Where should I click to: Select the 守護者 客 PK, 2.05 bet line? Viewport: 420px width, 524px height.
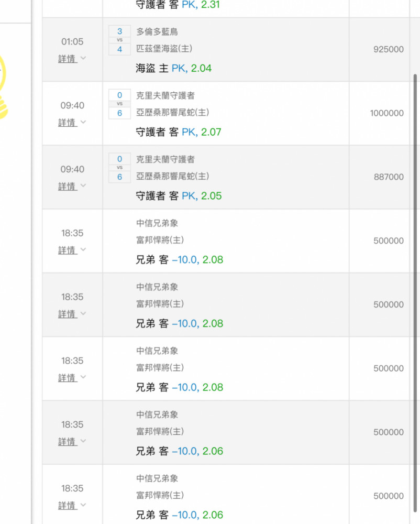(x=178, y=196)
